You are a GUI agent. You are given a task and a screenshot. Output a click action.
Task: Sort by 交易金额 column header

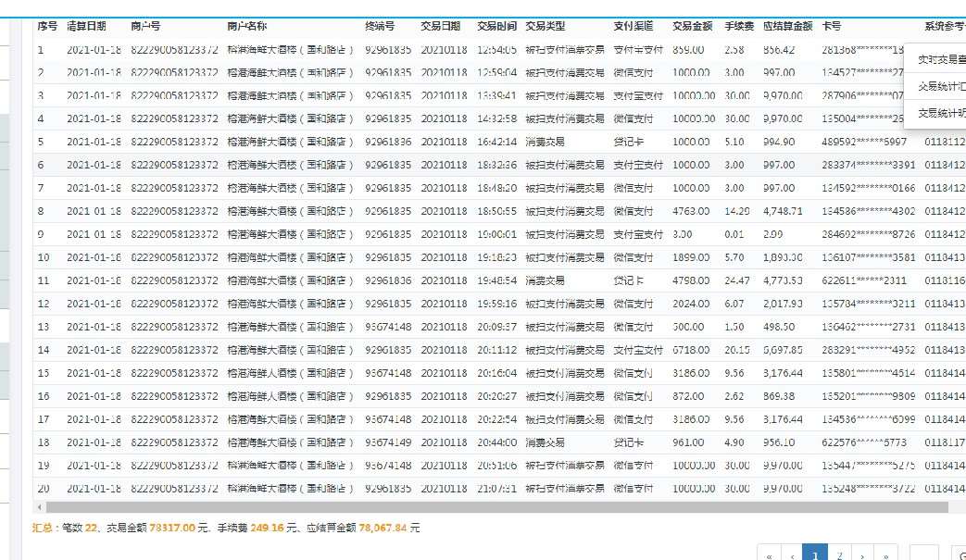(692, 26)
